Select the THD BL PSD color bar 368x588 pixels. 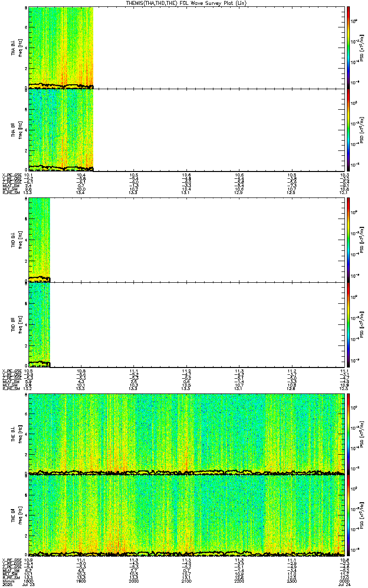(x=349, y=240)
